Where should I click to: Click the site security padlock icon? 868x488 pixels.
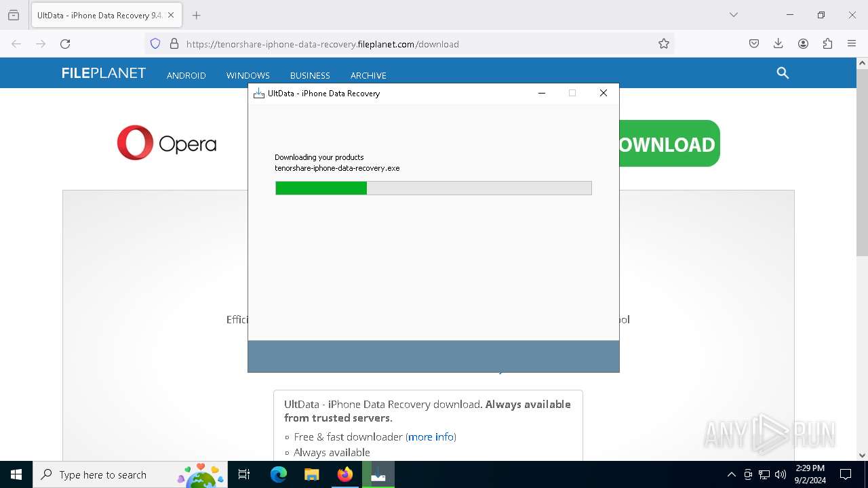tap(174, 44)
